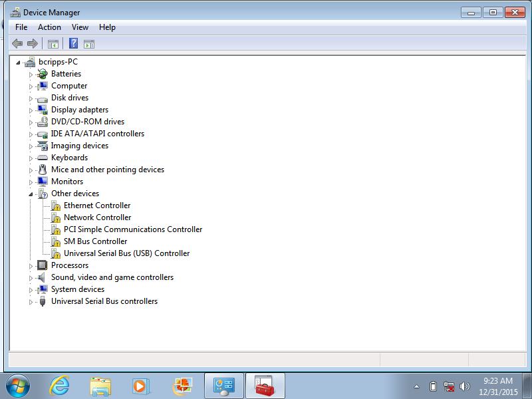Screen dimensions: 532x399
Task: Launch Windows Media Player from taskbar
Action: [x=141, y=386]
